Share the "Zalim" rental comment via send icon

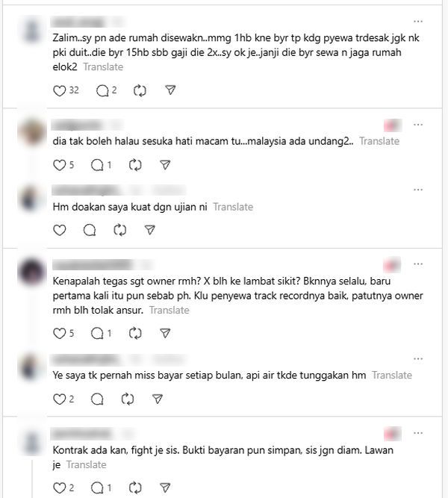tap(171, 90)
